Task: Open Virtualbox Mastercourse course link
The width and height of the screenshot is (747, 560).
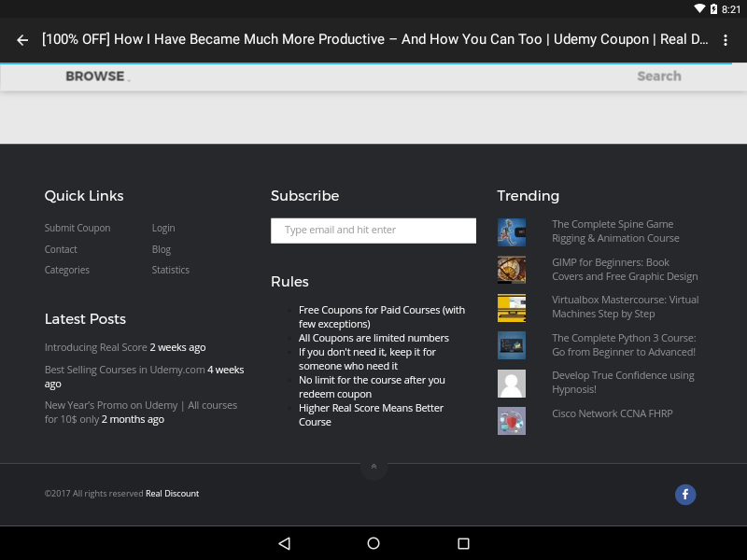Action: [x=625, y=307]
